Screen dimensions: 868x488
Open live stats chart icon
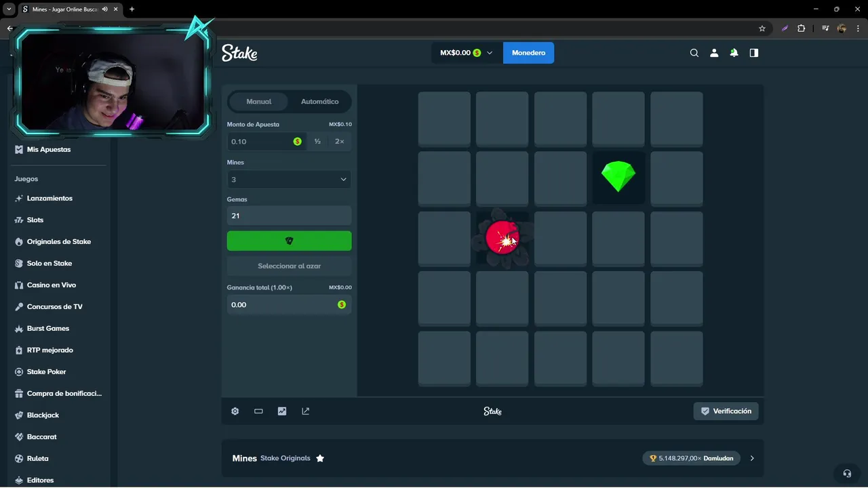click(282, 411)
